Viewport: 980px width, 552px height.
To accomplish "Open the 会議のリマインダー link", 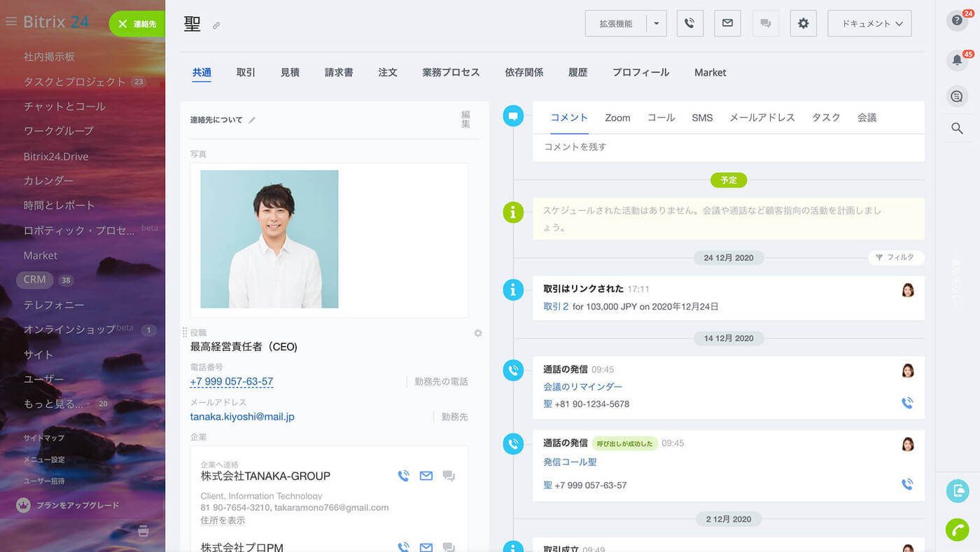I will coord(582,387).
